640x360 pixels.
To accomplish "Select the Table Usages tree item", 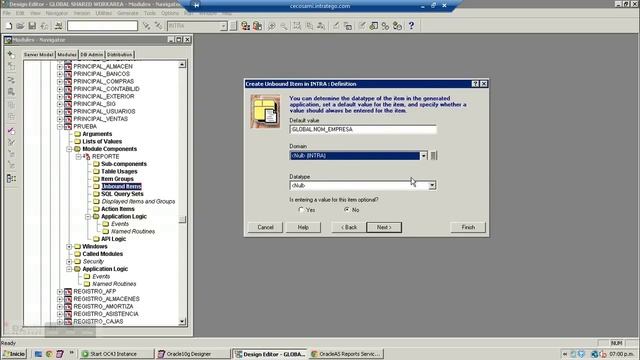I will 119,171.
